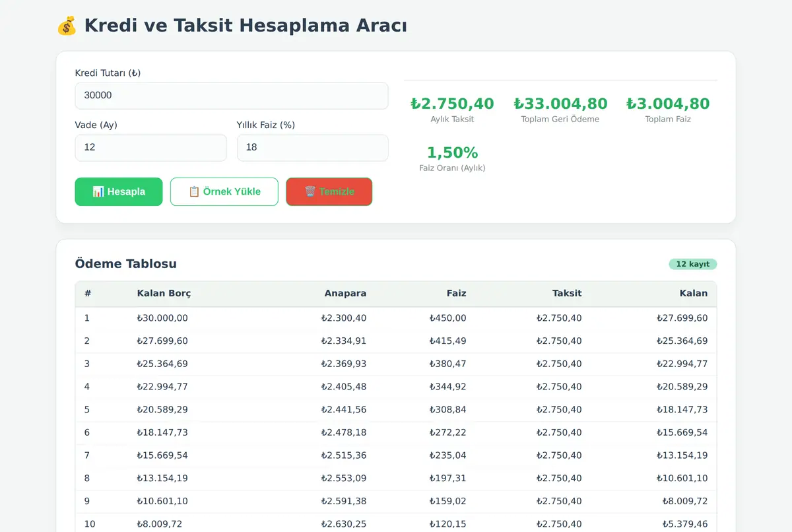Select the ₺2.478,18 Anapara cell
792x532 pixels.
[344, 433]
